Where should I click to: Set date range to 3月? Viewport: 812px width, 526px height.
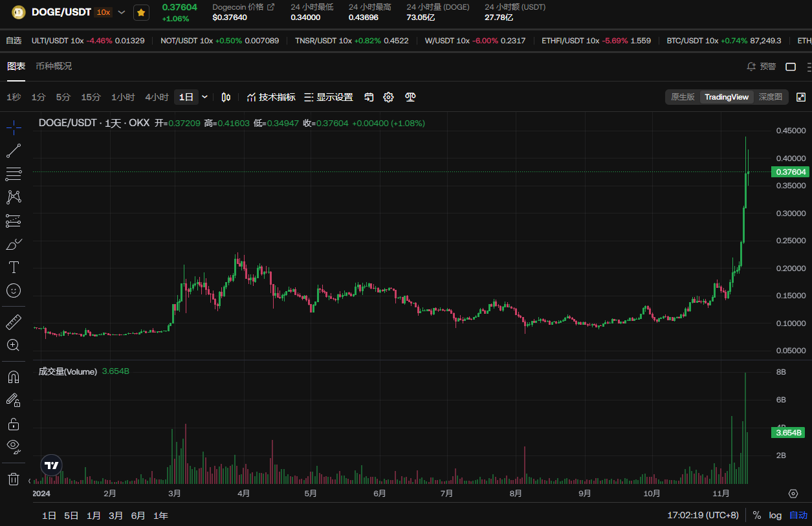click(x=116, y=516)
